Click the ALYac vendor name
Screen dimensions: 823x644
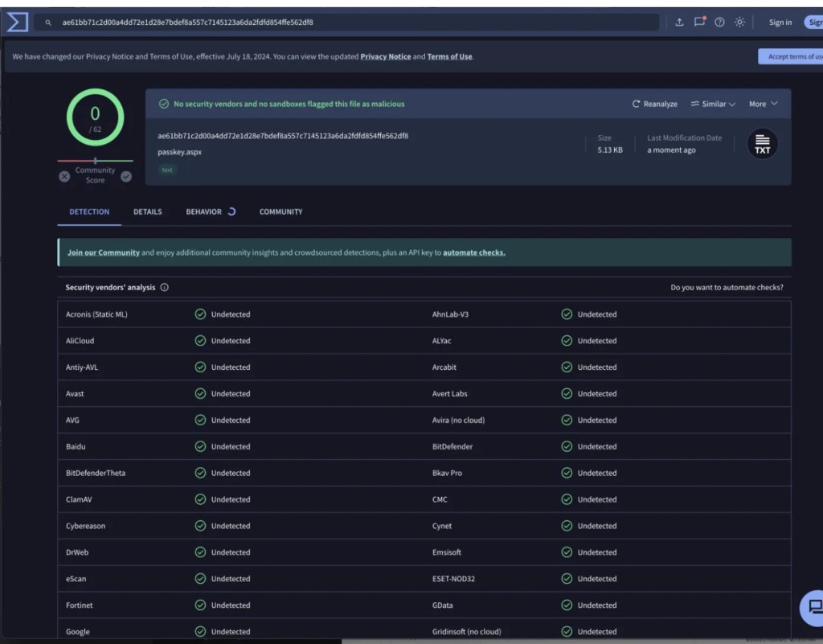click(441, 341)
